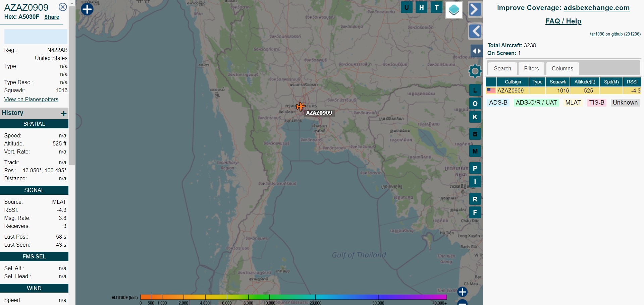
Task: Click the F map option button
Action: click(x=475, y=212)
